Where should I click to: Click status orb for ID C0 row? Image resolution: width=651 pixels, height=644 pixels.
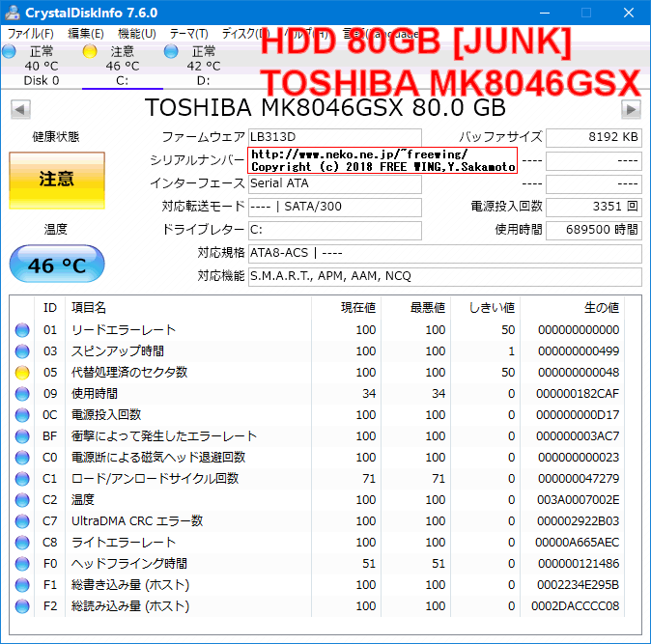[x=22, y=458]
